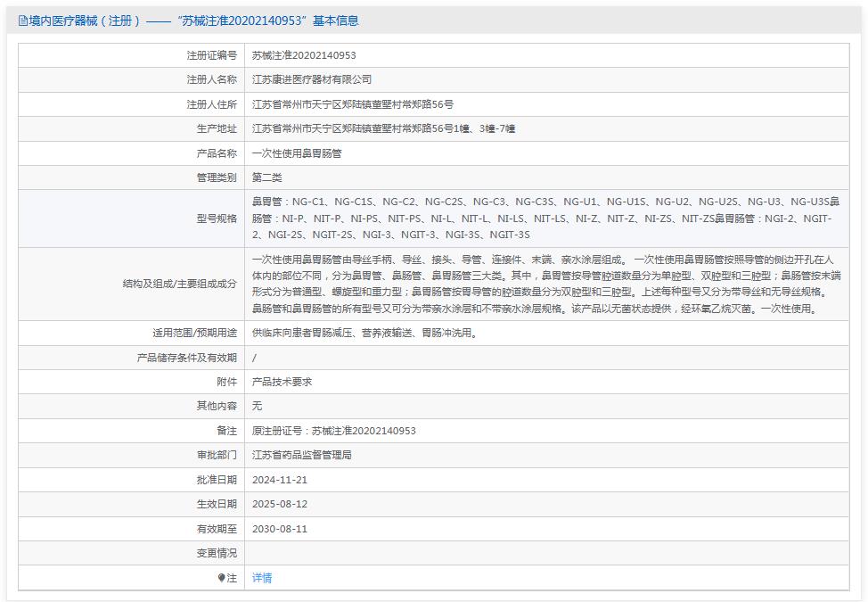Select registration number 苏械注准20202140953 in first row

(304, 55)
